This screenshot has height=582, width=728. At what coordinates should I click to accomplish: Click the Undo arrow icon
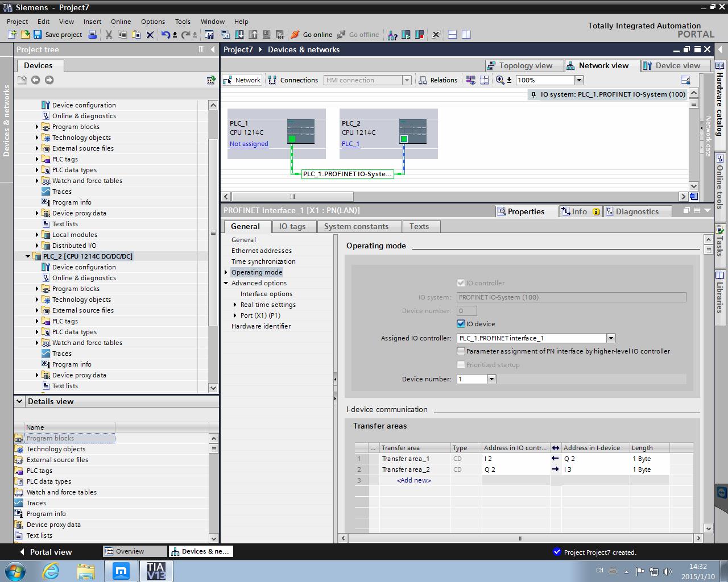coord(165,35)
